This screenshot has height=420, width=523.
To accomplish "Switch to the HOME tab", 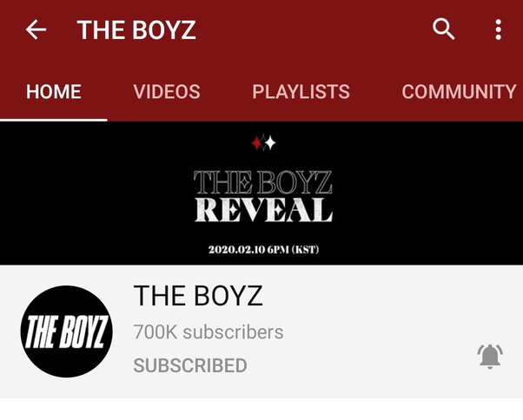I will [x=54, y=92].
